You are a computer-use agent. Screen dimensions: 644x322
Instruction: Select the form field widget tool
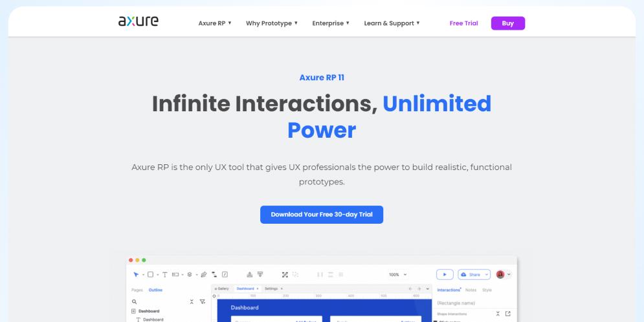coord(175,274)
